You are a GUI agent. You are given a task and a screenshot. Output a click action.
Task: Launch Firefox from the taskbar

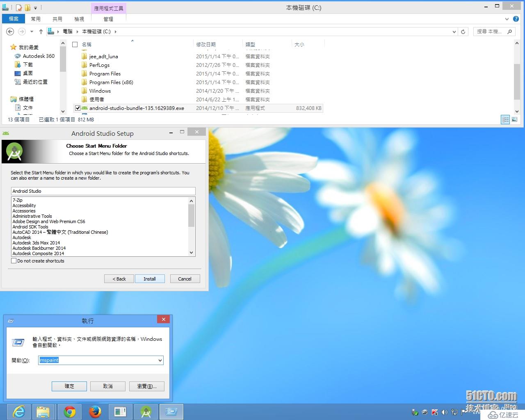click(95, 412)
